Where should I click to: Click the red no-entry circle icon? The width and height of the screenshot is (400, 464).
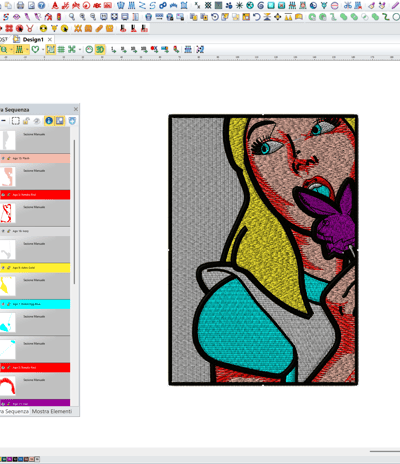335,5
